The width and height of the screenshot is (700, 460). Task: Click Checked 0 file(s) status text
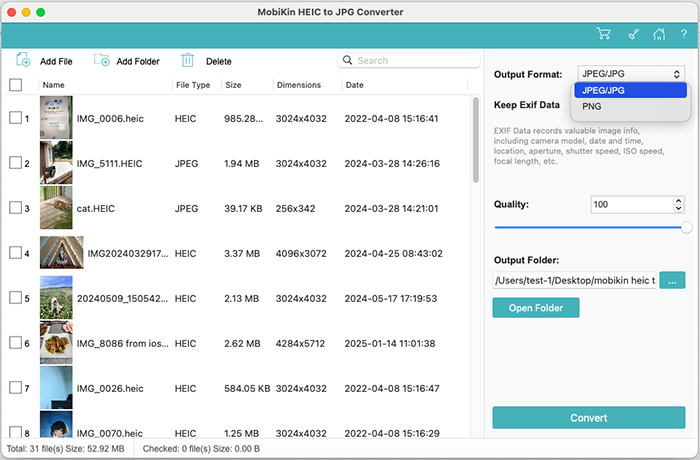pyautogui.click(x=201, y=449)
